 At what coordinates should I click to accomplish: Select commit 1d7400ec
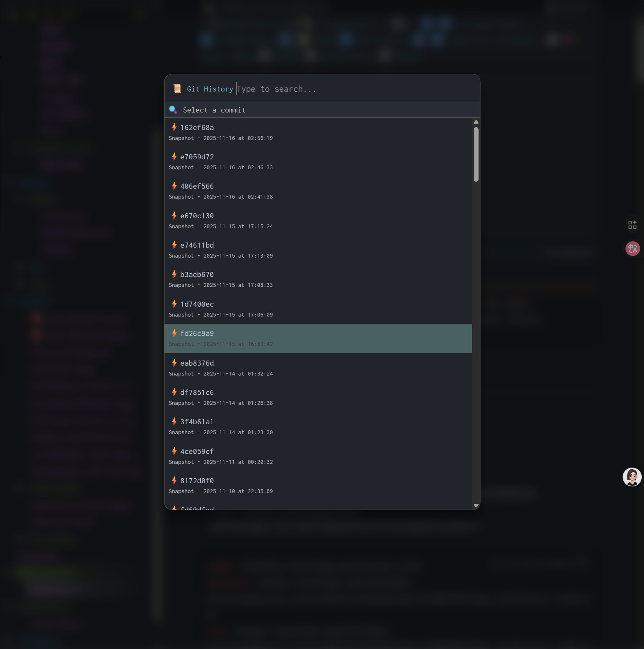click(197, 304)
